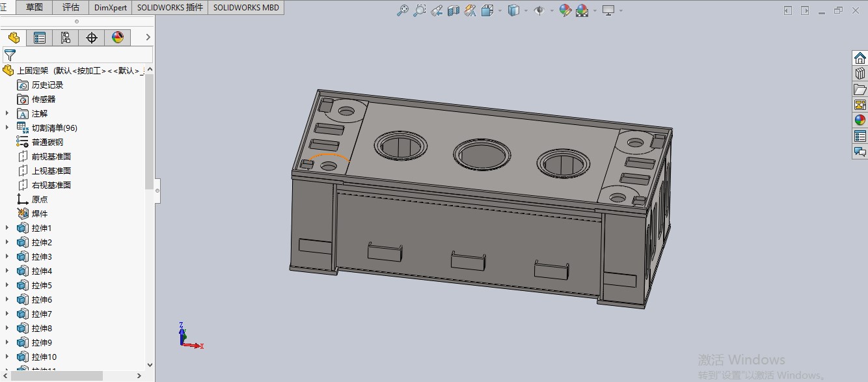Image resolution: width=868 pixels, height=382 pixels.
Task: Open the SOLIDWORKS MBD tab
Action: coord(245,7)
